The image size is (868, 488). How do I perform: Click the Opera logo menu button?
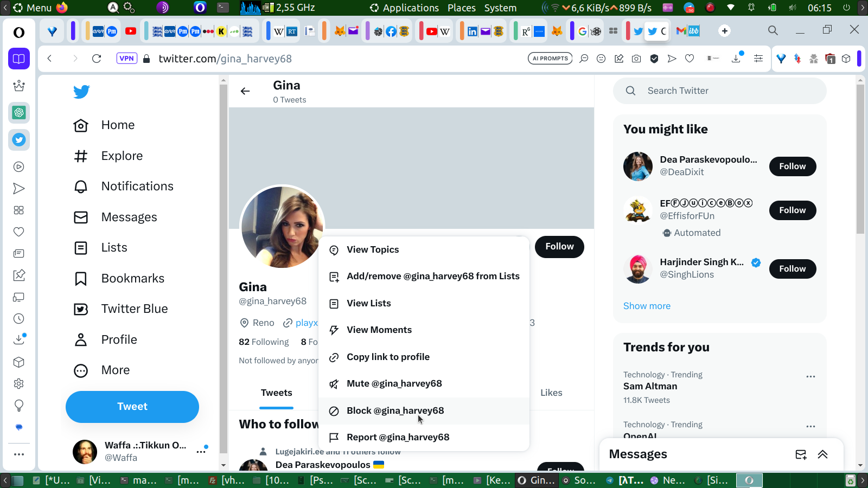coord(19,33)
